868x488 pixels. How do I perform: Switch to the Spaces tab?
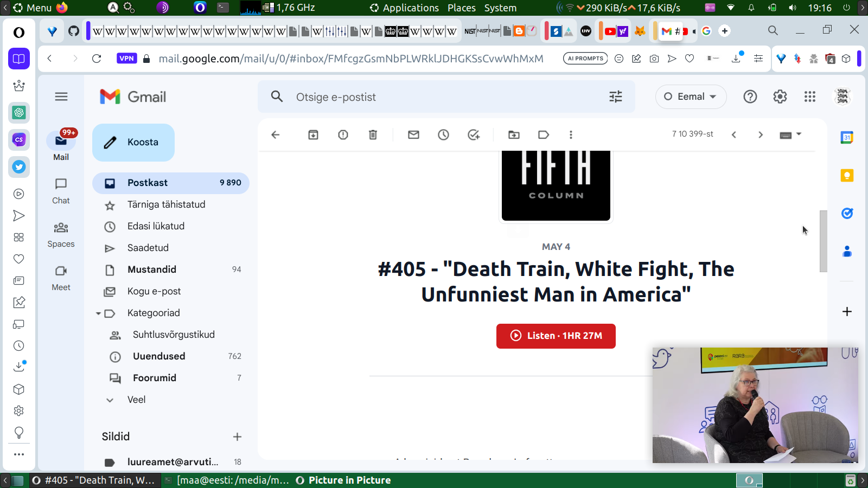61,234
